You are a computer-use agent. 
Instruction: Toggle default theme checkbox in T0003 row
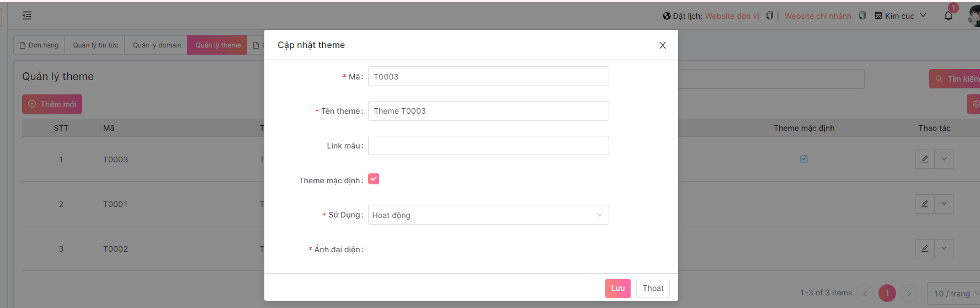click(804, 159)
